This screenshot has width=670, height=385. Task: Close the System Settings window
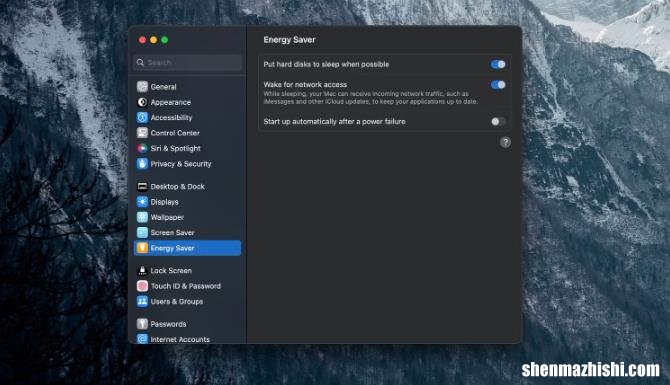click(x=142, y=40)
